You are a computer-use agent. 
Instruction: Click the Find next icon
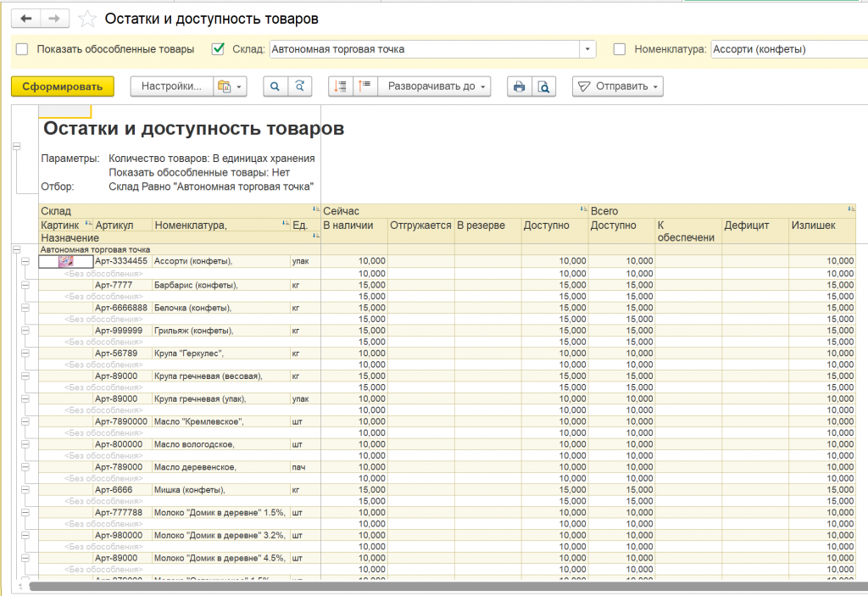click(x=299, y=86)
